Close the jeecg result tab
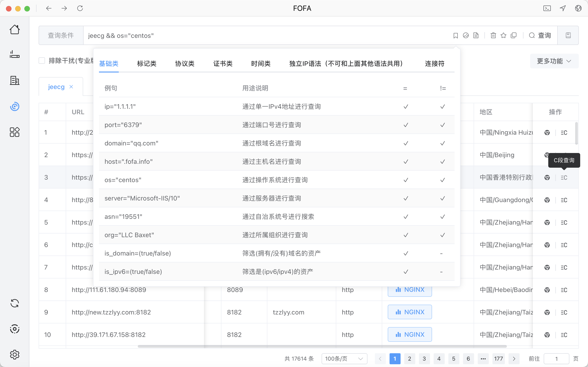588x367 pixels. [x=71, y=87]
